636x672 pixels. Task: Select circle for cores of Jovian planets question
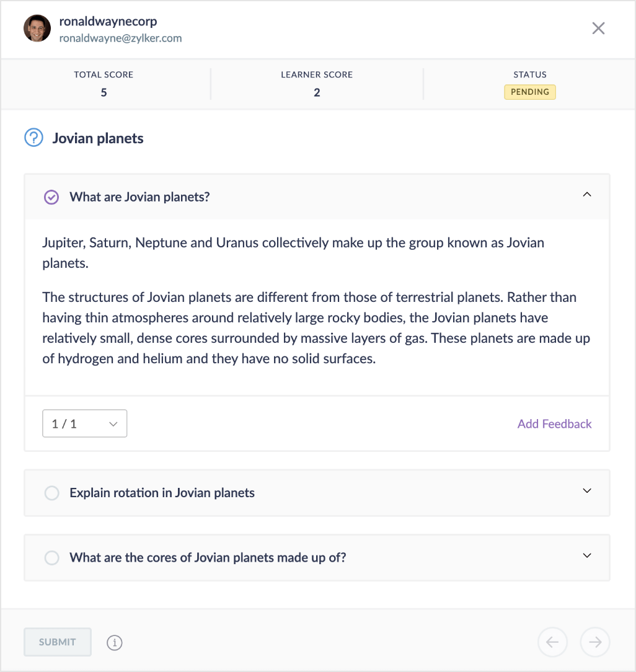(52, 557)
